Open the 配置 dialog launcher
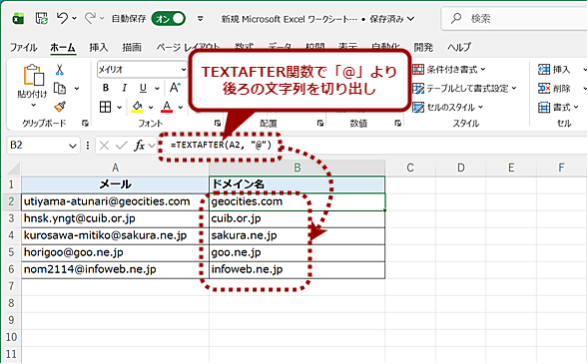Screen dimensions: 588x364 pyautogui.click(x=319, y=123)
